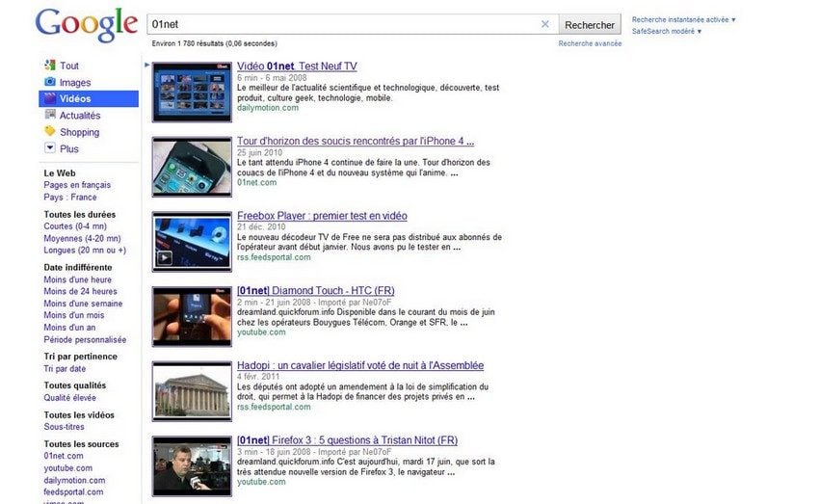
Task: Click the Actualités news icon
Action: pyautogui.click(x=50, y=116)
